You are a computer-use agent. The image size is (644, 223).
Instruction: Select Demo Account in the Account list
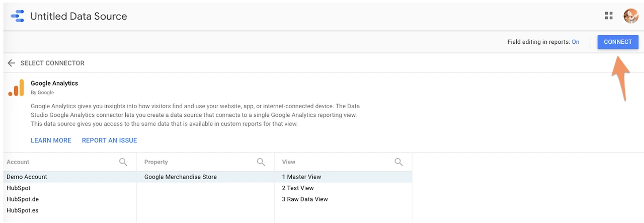(x=27, y=177)
